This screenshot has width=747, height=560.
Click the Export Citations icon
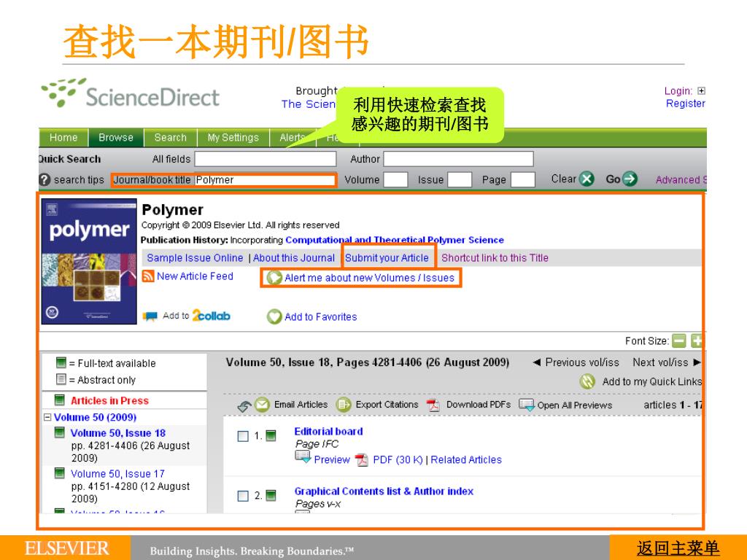[x=343, y=405]
